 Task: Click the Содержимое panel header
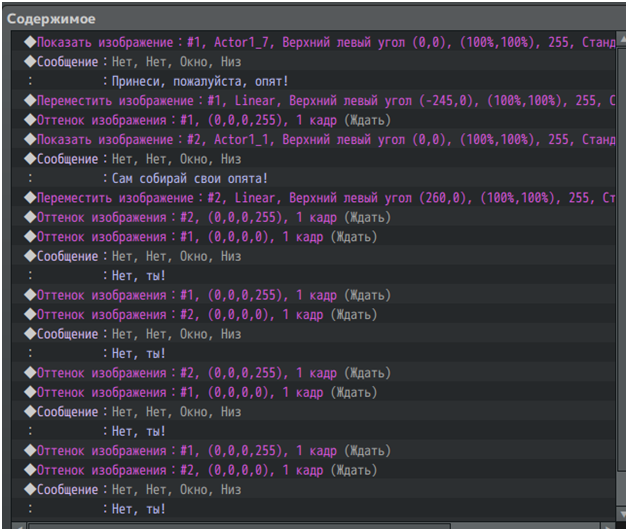click(52, 18)
